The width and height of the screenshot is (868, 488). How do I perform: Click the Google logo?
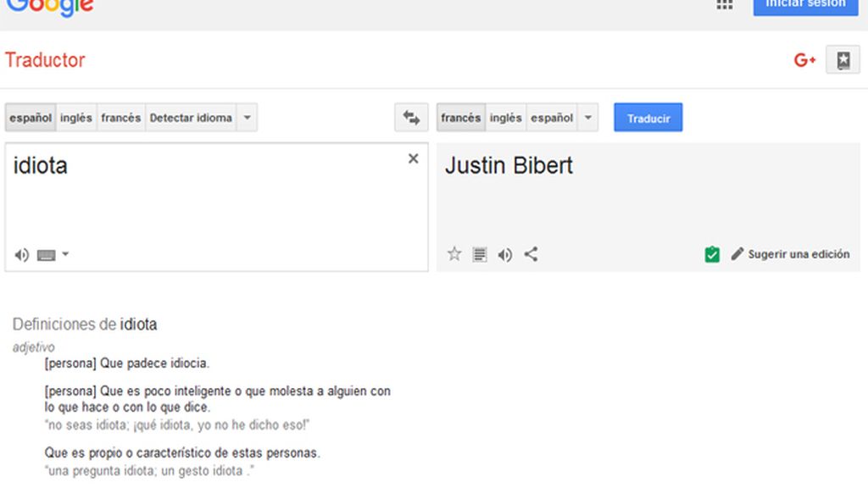point(50,8)
